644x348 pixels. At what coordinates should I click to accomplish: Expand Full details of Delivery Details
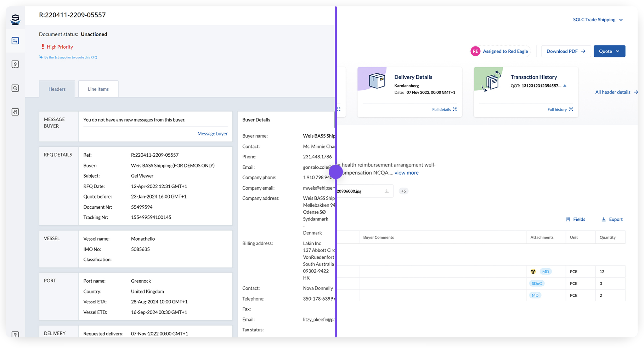(444, 110)
